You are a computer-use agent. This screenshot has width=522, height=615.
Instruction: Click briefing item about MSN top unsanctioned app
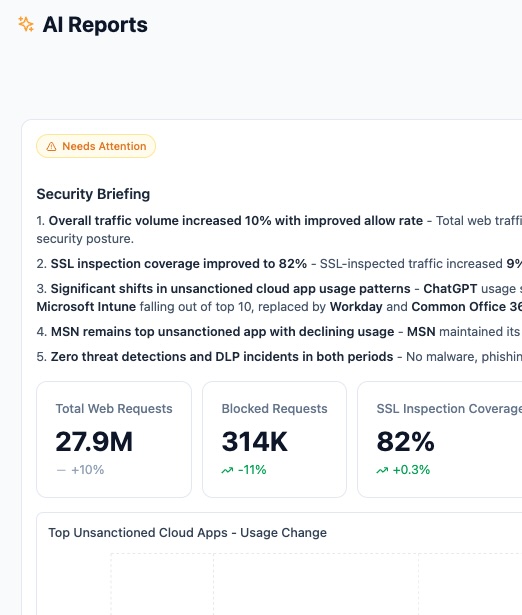coord(279,332)
